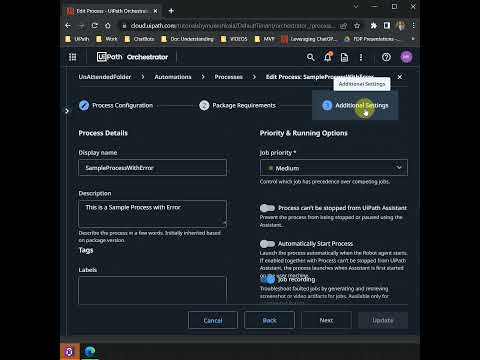
Task: Click the Back button
Action: [269, 320]
